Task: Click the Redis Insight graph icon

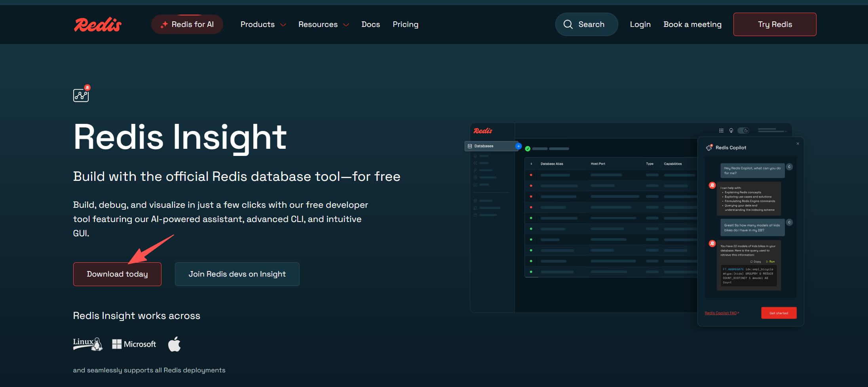Action: (x=82, y=93)
